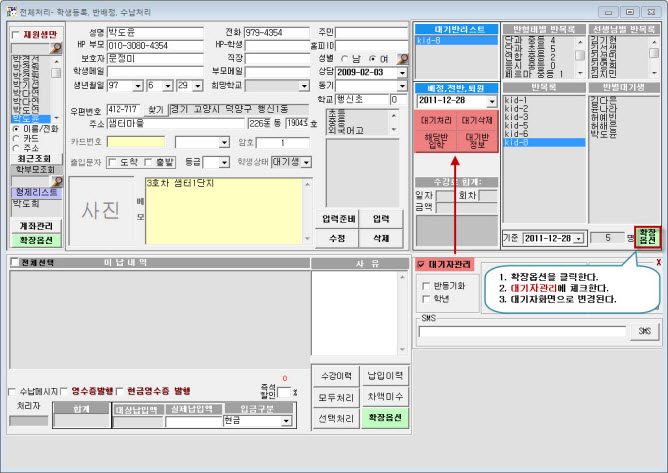Uncheck the 대기자관리 checkbox
The image size is (668, 473).
tap(421, 265)
